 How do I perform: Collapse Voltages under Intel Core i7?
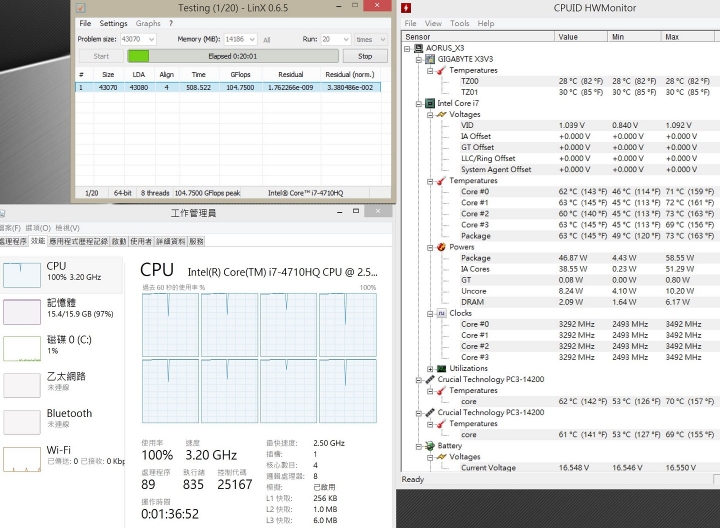coord(430,115)
